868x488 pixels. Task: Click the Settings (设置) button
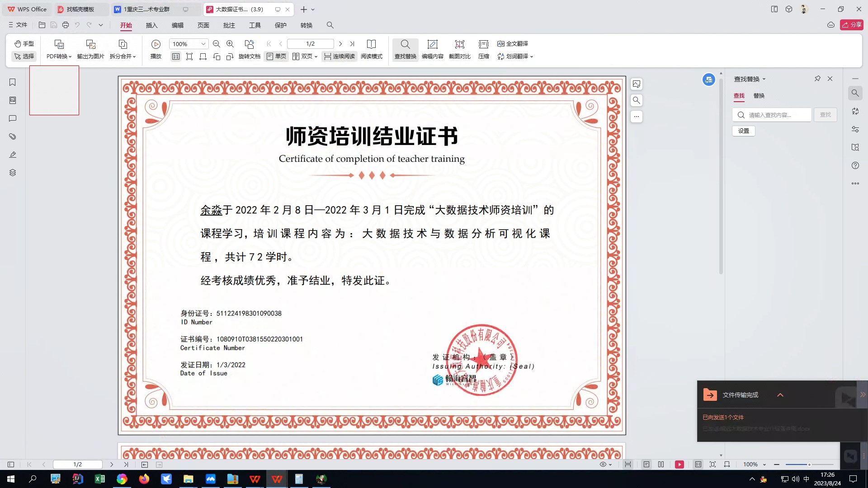tap(743, 131)
